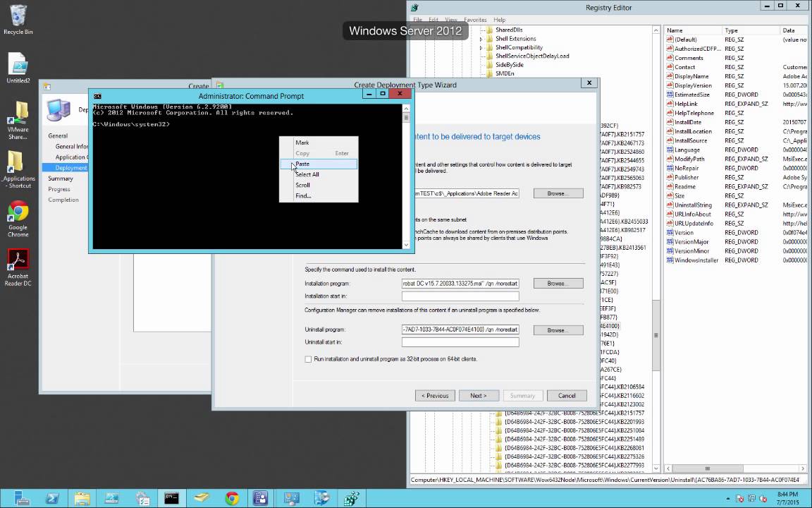Image resolution: width=812 pixels, height=508 pixels.
Task: Open the Favorites menu in Registry Editor
Action: pos(475,20)
